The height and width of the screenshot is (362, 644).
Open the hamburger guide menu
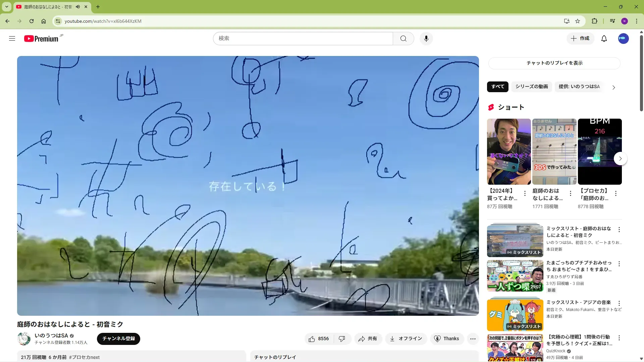[x=12, y=39]
